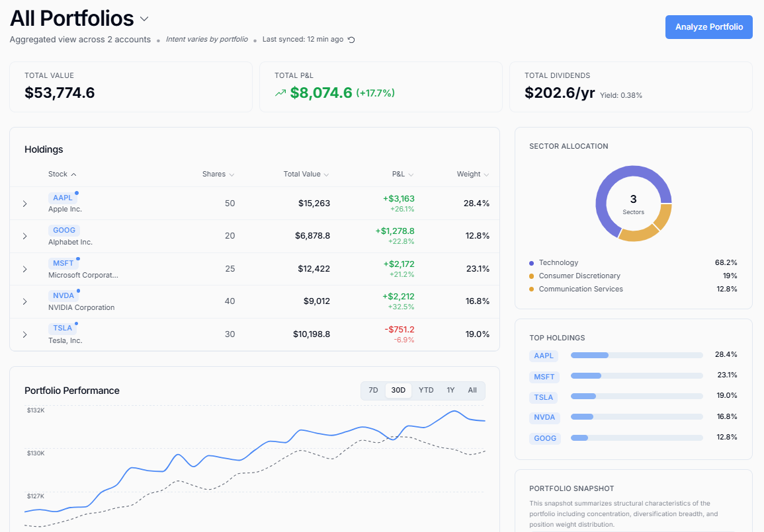The image size is (764, 532).
Task: Click the TSLA ticker badge in Holdings table
Action: click(62, 328)
